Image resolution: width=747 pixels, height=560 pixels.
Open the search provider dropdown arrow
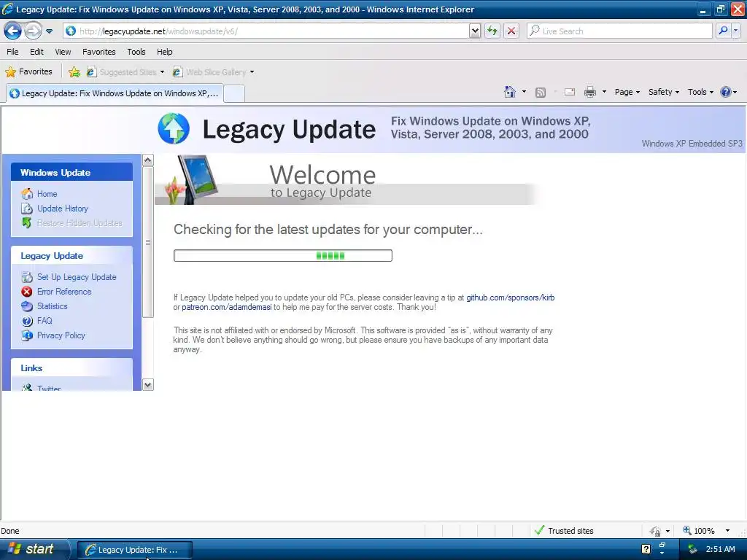pyautogui.click(x=735, y=31)
